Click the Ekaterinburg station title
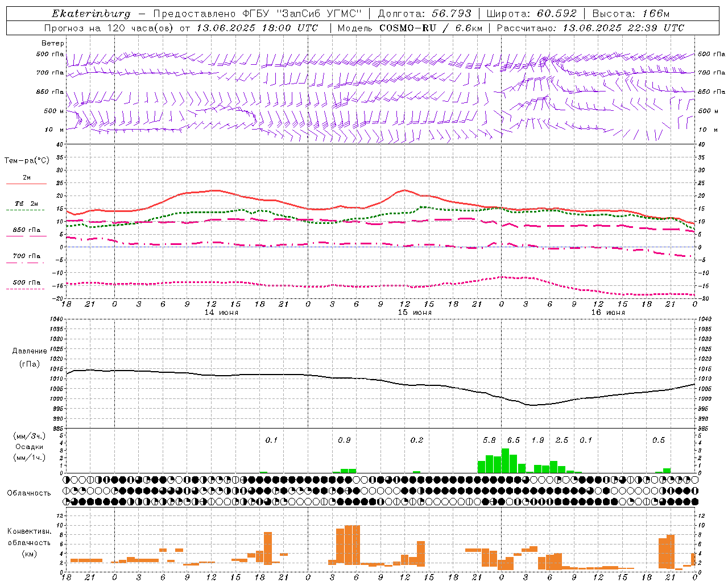The width and height of the screenshot is (728, 582). point(91,14)
